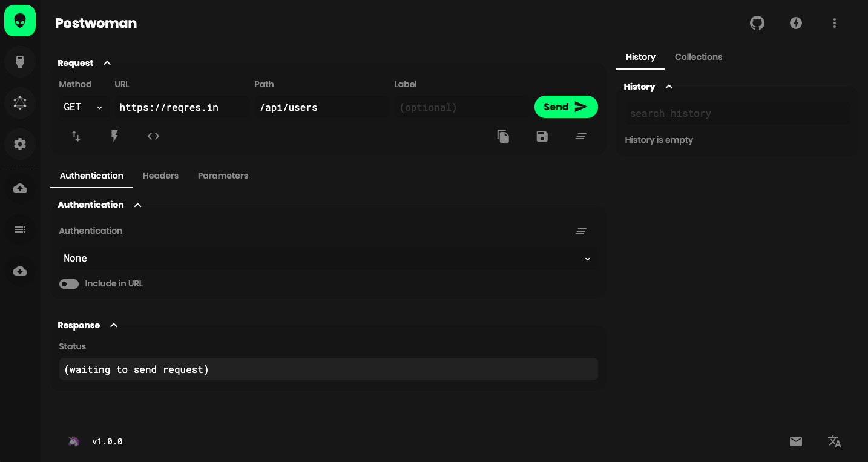Click the lightning bolt icon below Method
Image resolution: width=868 pixels, height=462 pixels.
114,136
